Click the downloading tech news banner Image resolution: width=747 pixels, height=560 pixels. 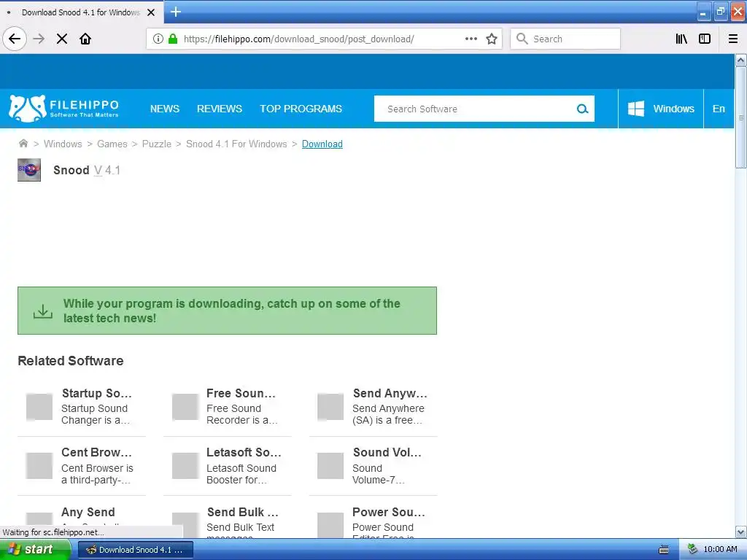pyautogui.click(x=228, y=311)
